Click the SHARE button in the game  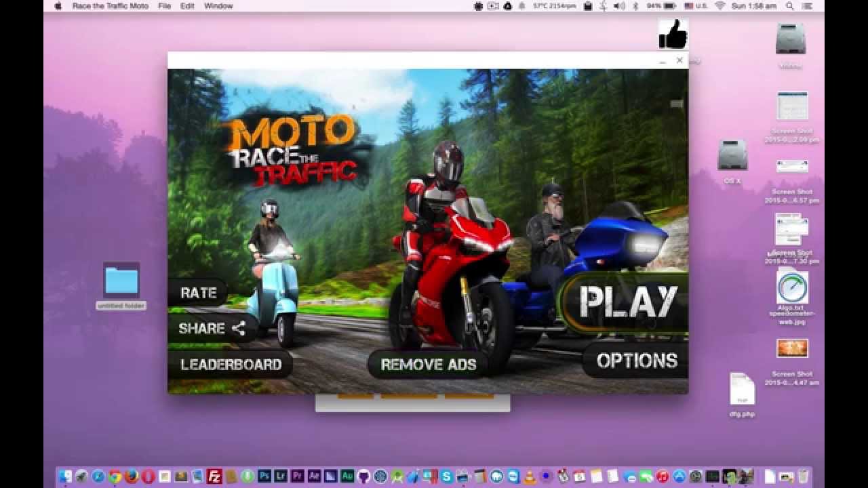(212, 329)
